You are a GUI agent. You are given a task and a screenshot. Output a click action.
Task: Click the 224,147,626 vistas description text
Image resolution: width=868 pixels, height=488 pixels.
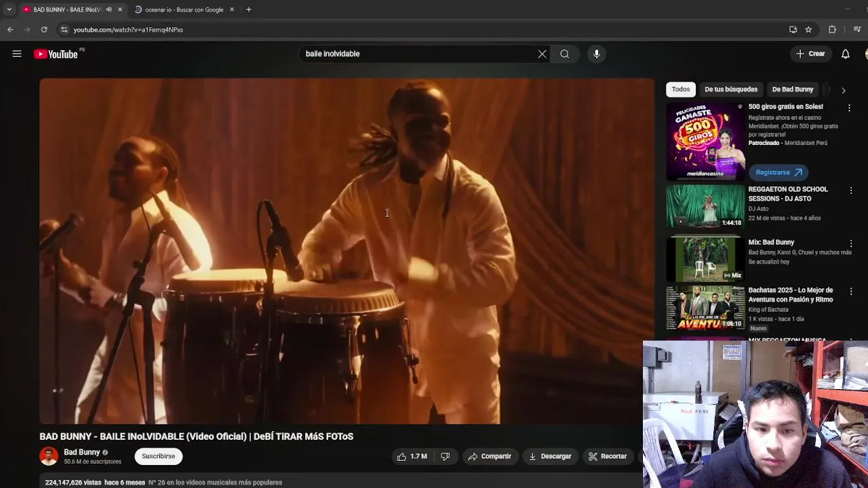pyautogui.click(x=73, y=483)
